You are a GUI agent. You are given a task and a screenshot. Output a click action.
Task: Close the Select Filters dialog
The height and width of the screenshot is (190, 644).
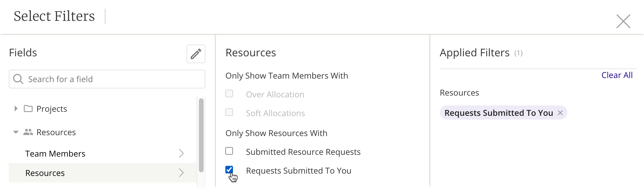click(623, 21)
